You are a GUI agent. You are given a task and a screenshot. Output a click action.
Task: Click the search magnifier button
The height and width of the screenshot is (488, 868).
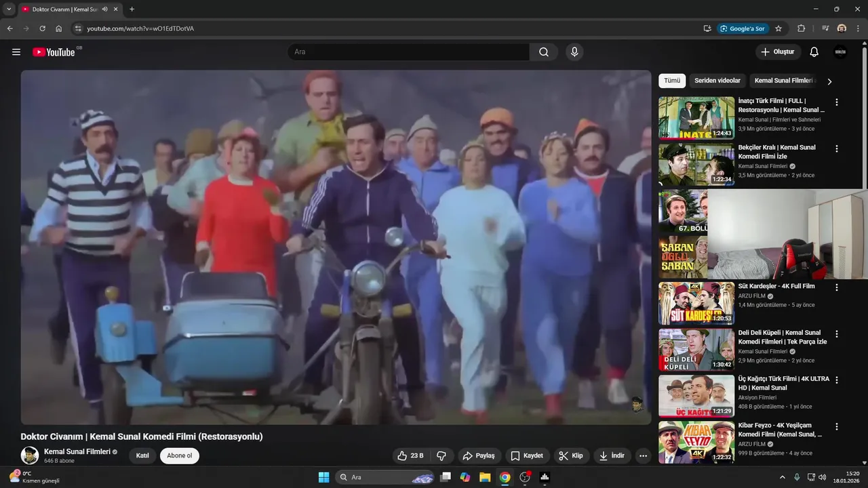pos(544,52)
